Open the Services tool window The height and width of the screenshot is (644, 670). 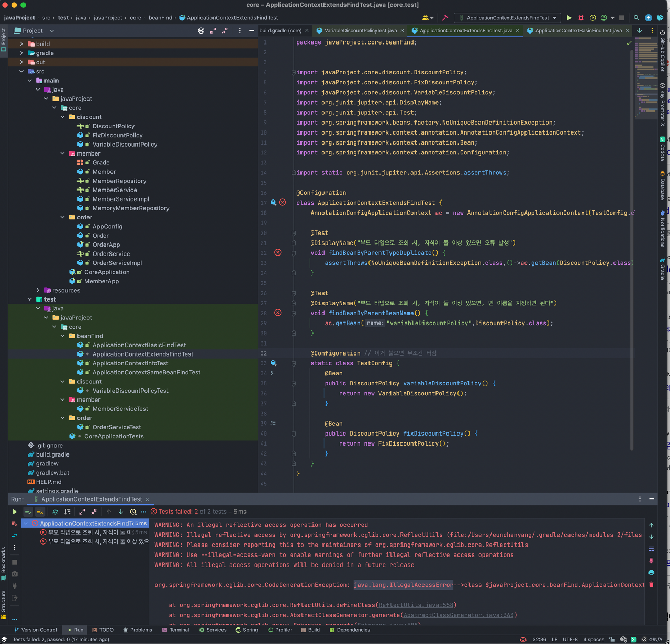pyautogui.click(x=213, y=630)
